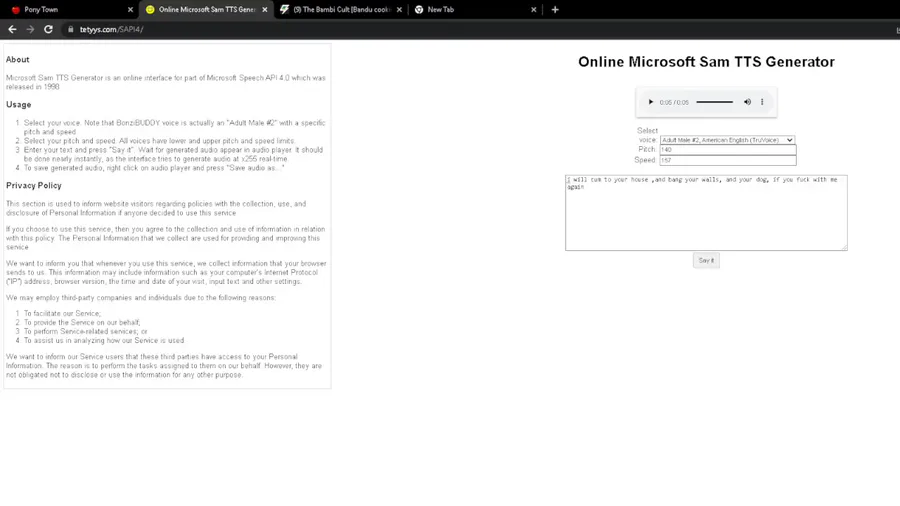
Task: Click The Bambi Cult tab favicon
Action: [284, 10]
